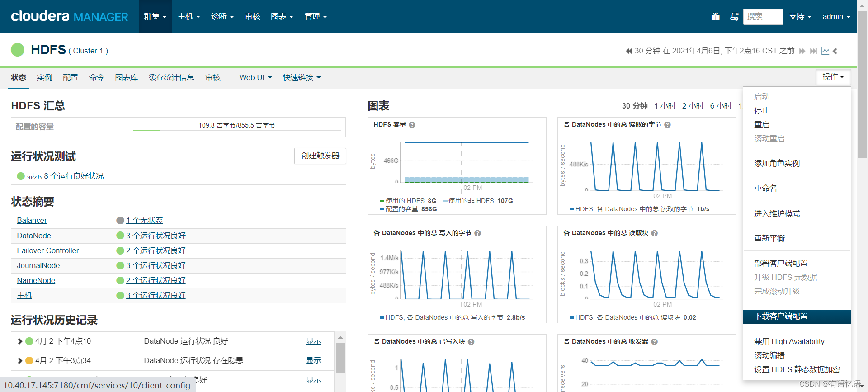868x392 pixels.
Task: Click the forward time range arrow
Action: tap(802, 51)
